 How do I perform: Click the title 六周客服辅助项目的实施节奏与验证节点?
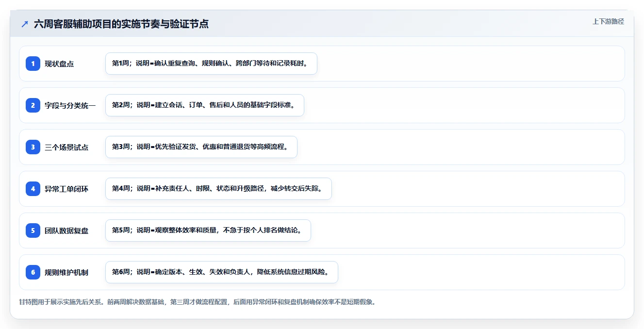(121, 24)
